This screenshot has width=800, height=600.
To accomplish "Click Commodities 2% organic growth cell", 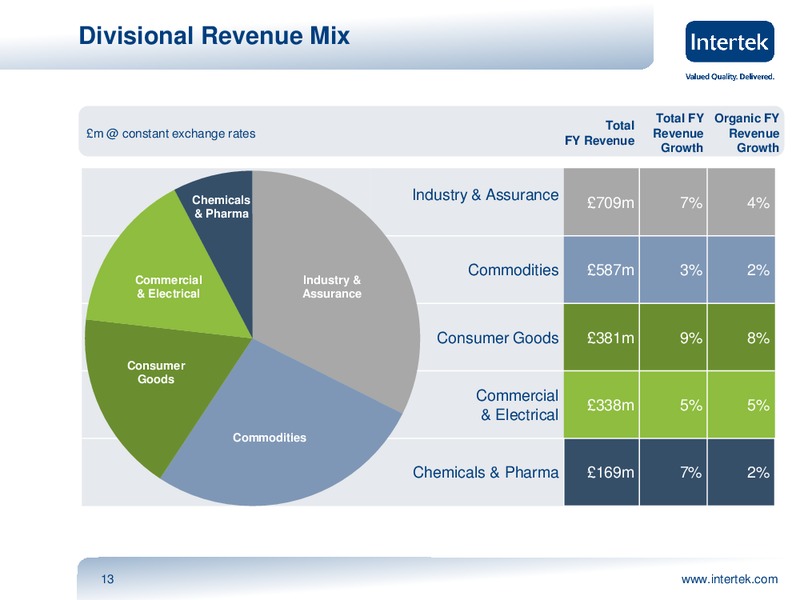I will 741,270.
